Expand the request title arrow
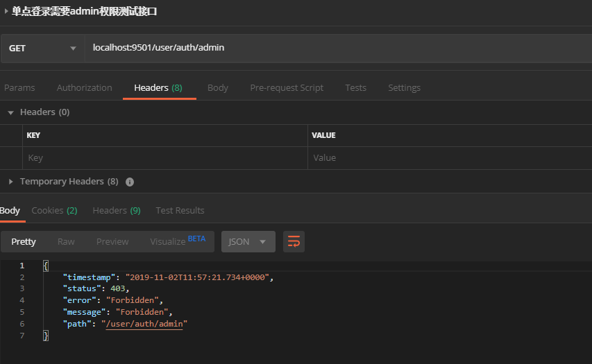 pos(6,11)
